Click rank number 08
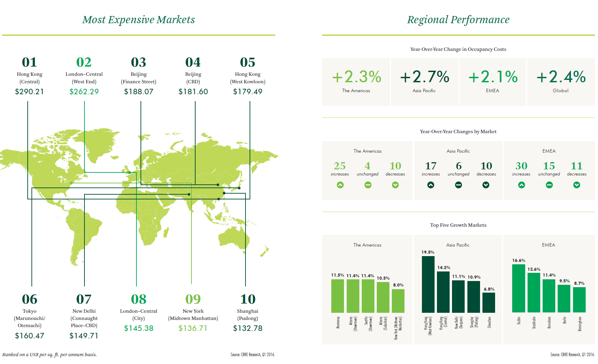This screenshot has height=364, width=598. click(x=138, y=299)
